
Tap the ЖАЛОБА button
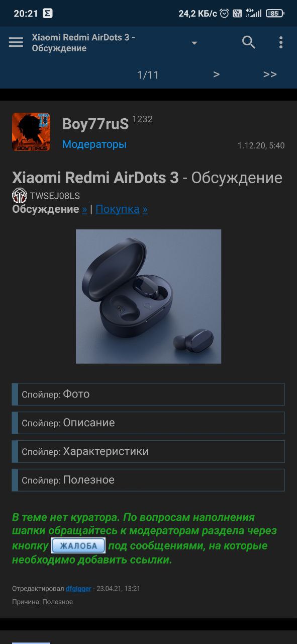(78, 546)
